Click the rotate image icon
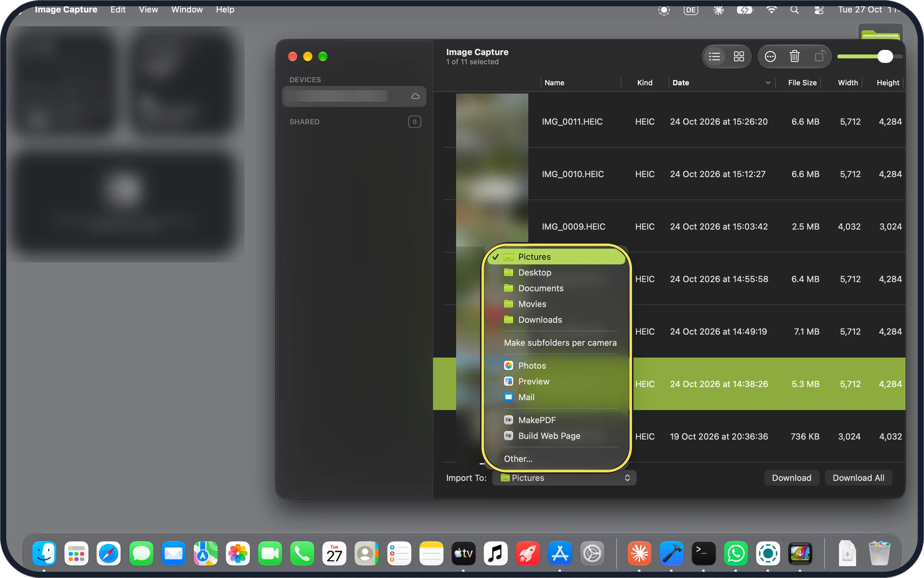The height and width of the screenshot is (578, 924). [x=820, y=56]
